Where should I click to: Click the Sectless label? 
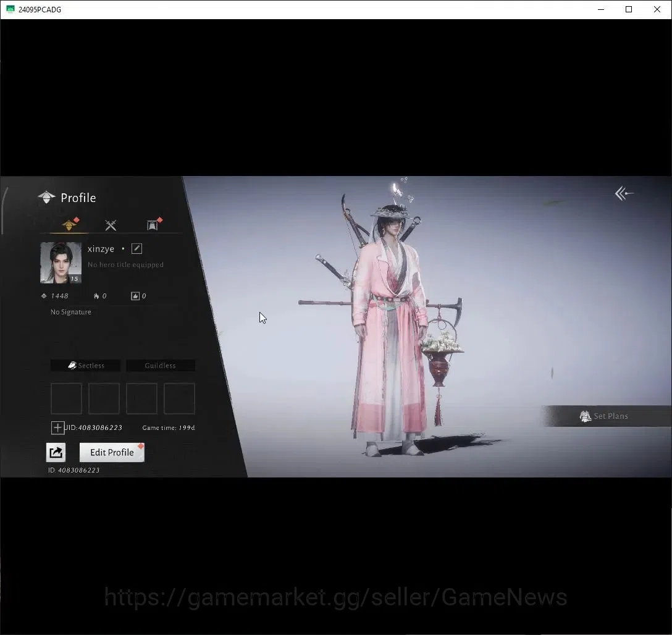coord(86,366)
